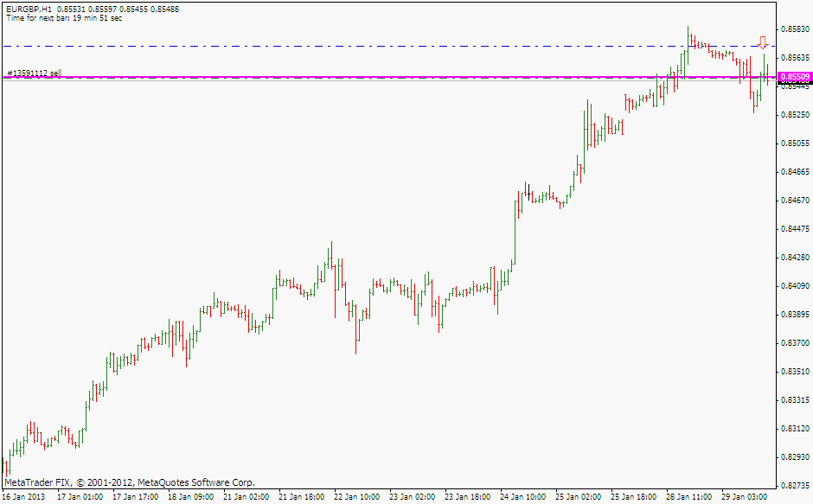Click the magenta 0.85509 price tag
The image size is (813, 504).
coord(796,77)
